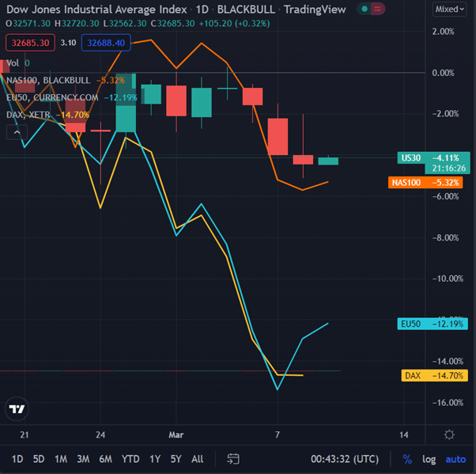Click the Vol indicator label

[x=13, y=63]
